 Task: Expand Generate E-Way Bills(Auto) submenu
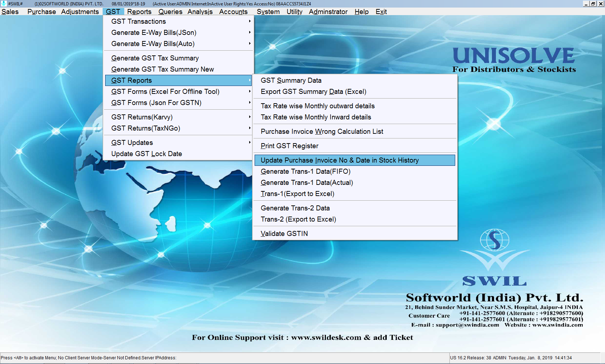pyautogui.click(x=179, y=44)
